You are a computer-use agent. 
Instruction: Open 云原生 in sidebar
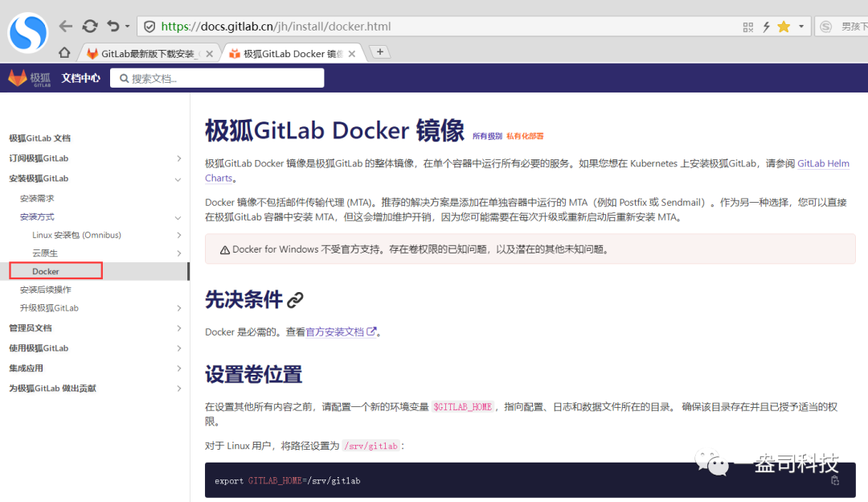click(45, 253)
